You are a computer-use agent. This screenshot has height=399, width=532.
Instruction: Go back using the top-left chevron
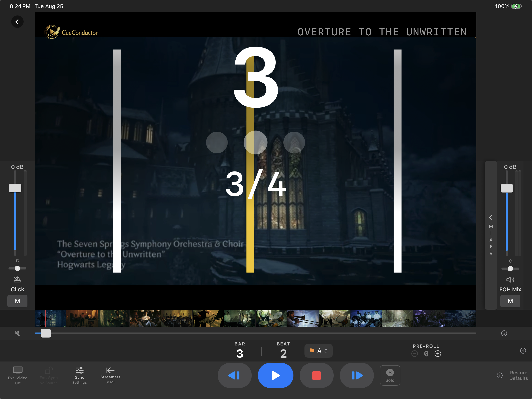[x=17, y=22]
